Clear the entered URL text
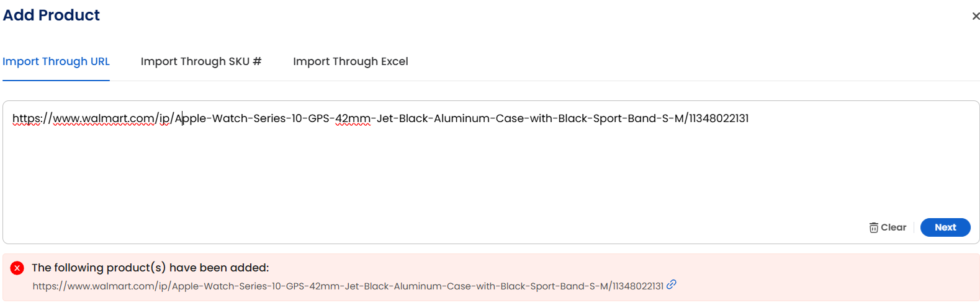 pyautogui.click(x=888, y=227)
